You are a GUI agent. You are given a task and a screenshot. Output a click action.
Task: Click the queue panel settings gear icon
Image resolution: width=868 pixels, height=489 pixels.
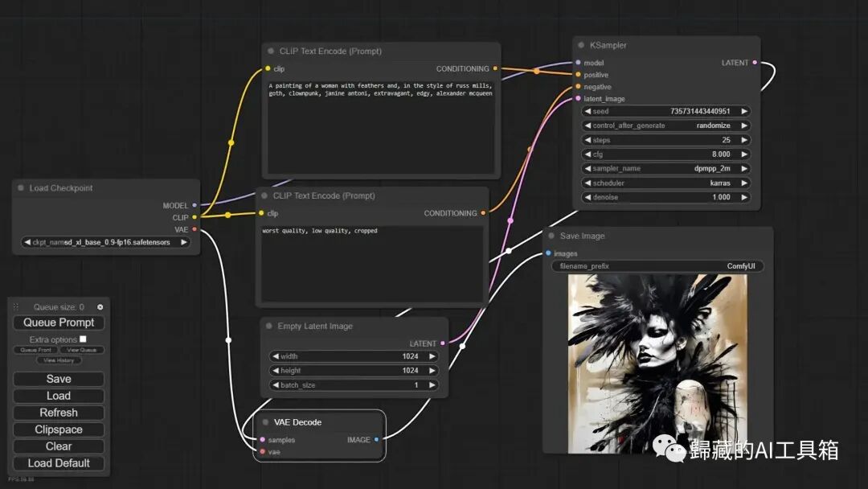100,306
